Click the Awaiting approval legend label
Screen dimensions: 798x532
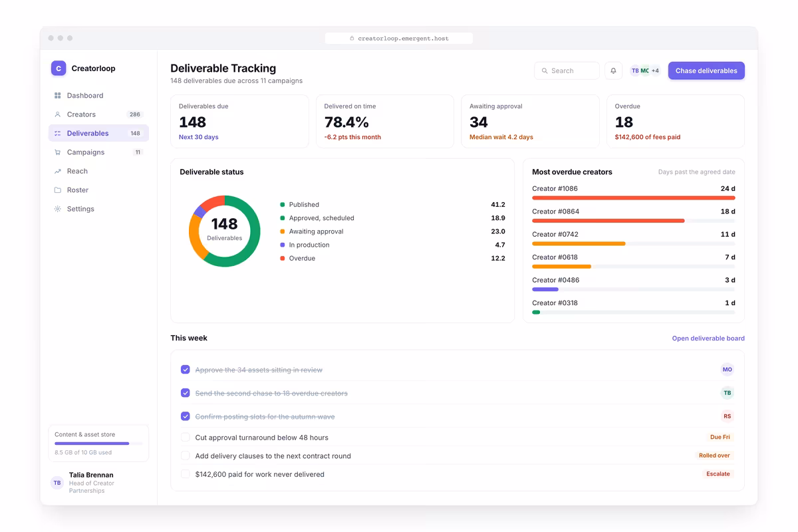point(316,231)
